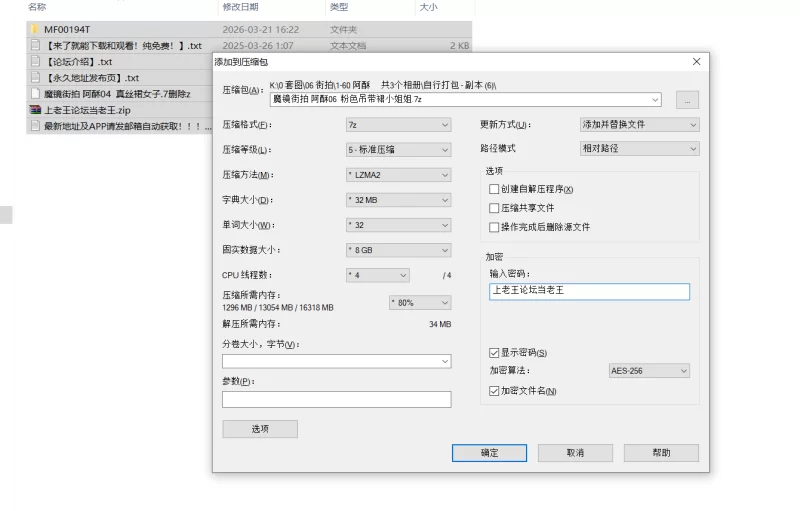800x511 pixels.
Task: Click the 帮助 button
Action: 661,453
